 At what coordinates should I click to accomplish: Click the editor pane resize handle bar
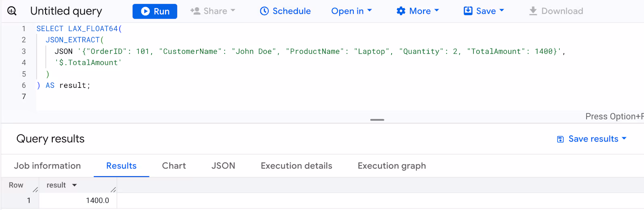[x=377, y=120]
